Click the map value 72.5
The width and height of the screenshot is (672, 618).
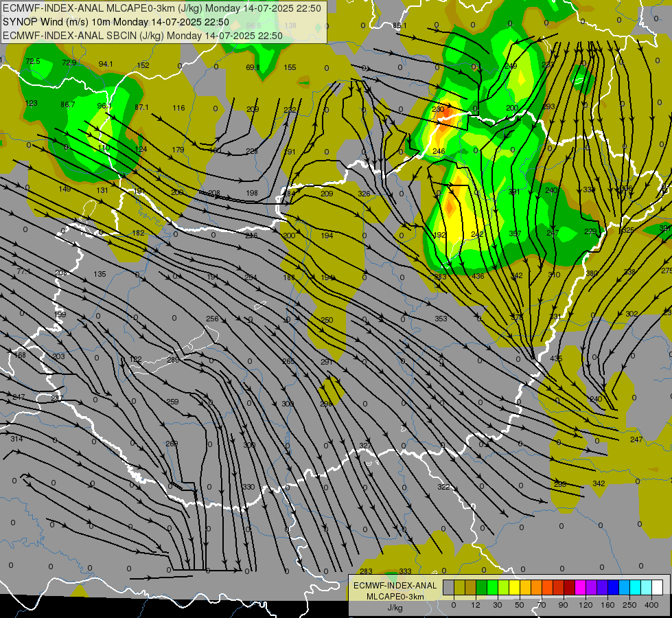click(x=33, y=61)
